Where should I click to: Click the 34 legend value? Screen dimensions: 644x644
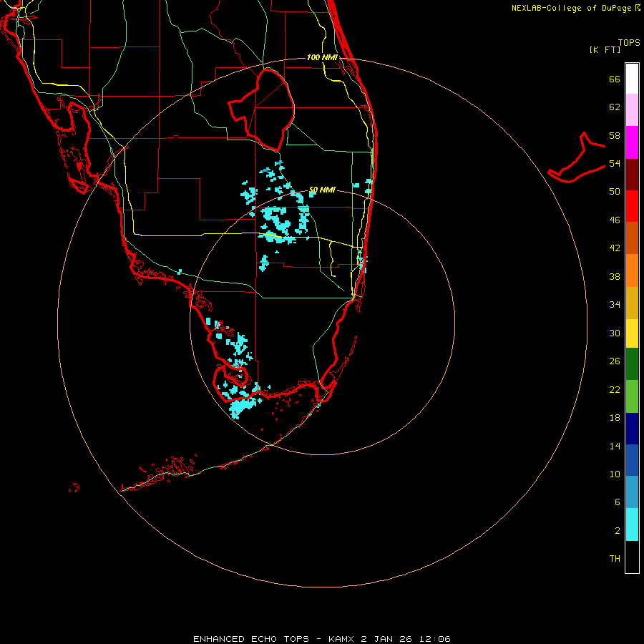click(615, 304)
